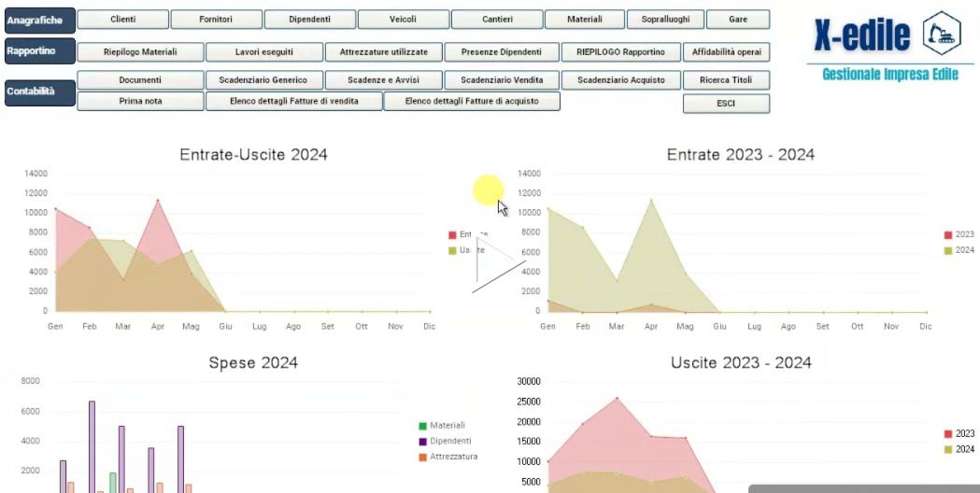
Task: Click the Entrate 2023 - 2024 chart title
Action: tap(741, 154)
